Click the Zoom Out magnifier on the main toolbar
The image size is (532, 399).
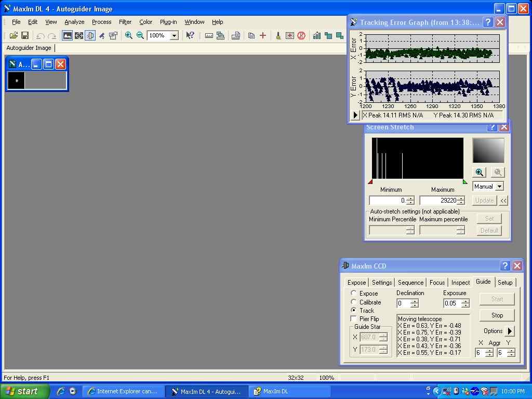140,35
